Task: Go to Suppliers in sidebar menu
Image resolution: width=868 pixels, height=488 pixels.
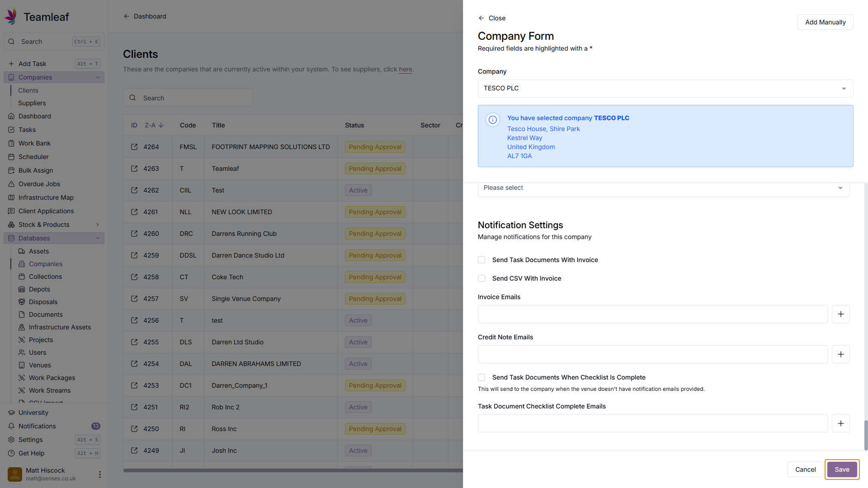Action: point(32,103)
